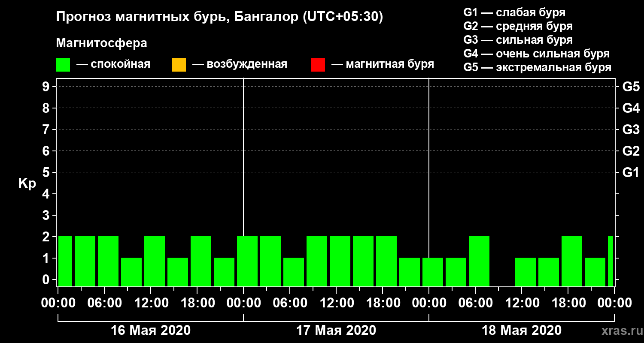
Task: Click 'G5 — экстремальная буря' legend line
Action: point(538,67)
